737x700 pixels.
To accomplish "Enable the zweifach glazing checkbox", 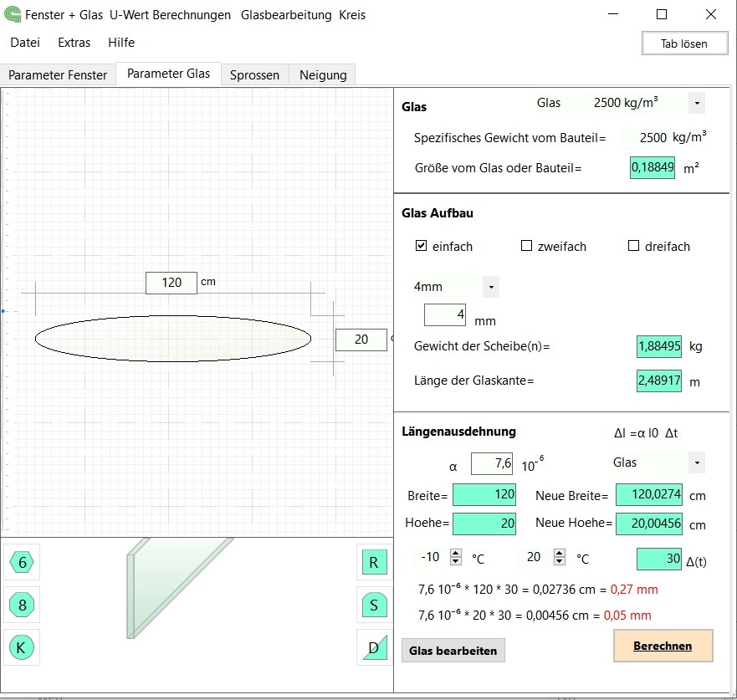I will [526, 246].
